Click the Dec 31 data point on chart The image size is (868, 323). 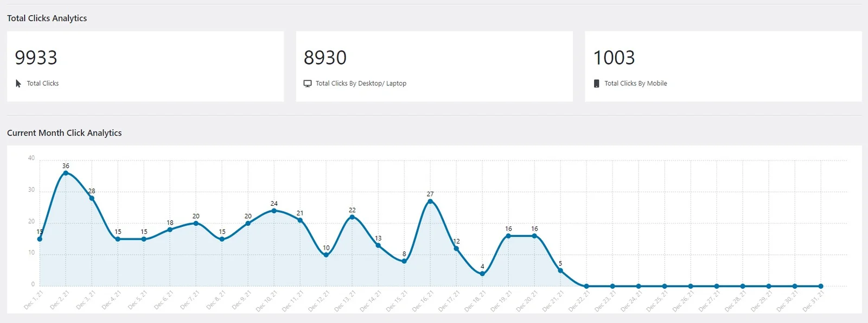tap(821, 286)
